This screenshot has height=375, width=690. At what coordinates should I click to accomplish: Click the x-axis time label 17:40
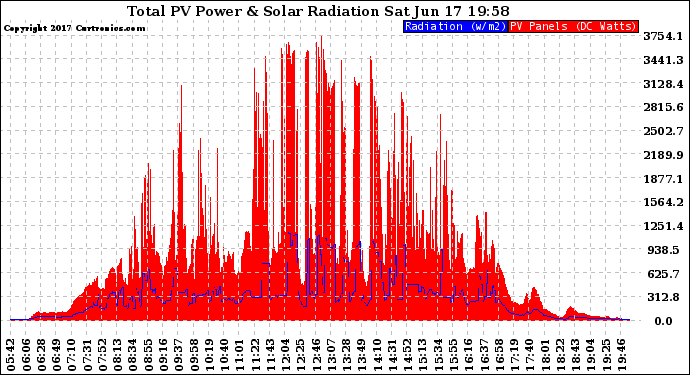[529, 355]
